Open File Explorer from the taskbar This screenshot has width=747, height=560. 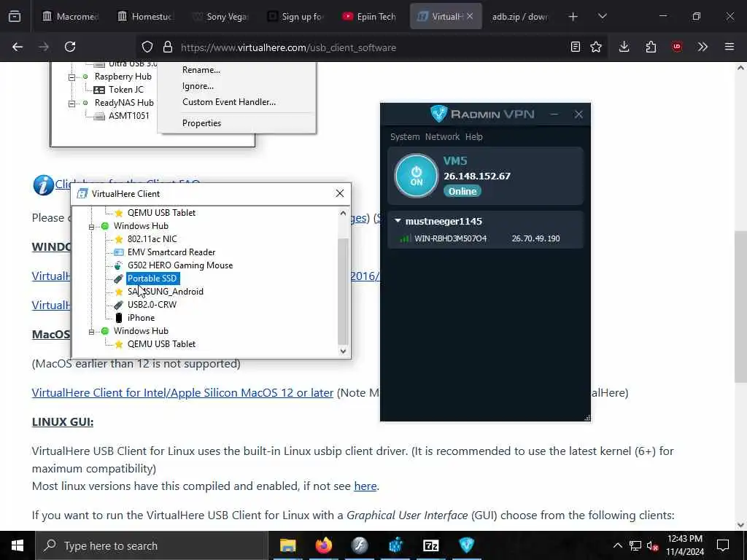tap(287, 545)
